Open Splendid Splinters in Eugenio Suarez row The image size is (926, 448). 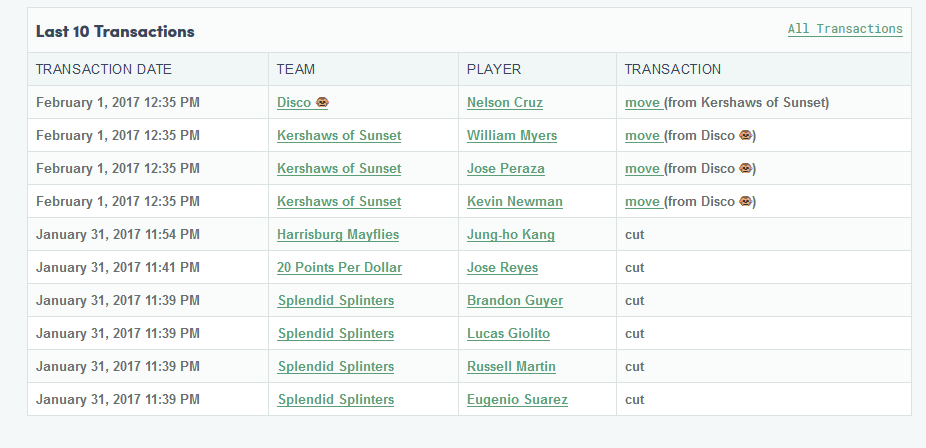(336, 400)
